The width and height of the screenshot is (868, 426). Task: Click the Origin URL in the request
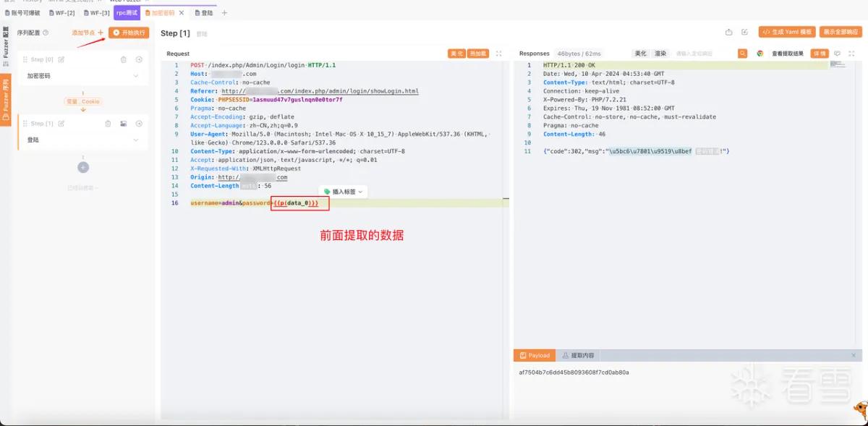pos(252,177)
